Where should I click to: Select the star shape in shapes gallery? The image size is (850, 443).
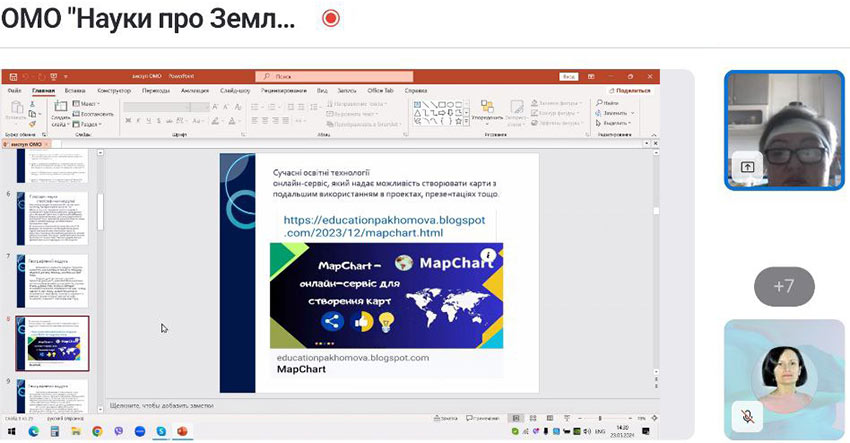point(459,121)
